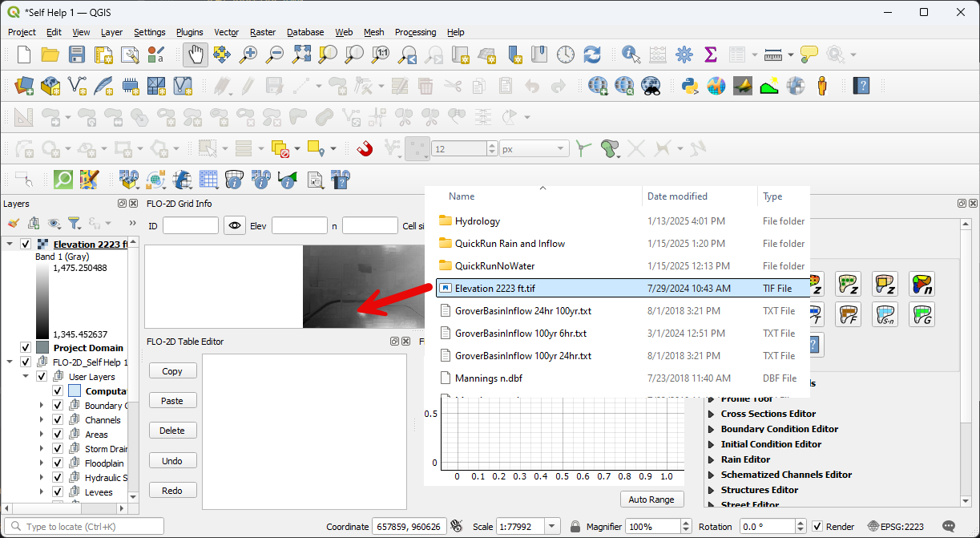Click the Refresh map icon
The height and width of the screenshot is (538, 980).
coord(592,55)
